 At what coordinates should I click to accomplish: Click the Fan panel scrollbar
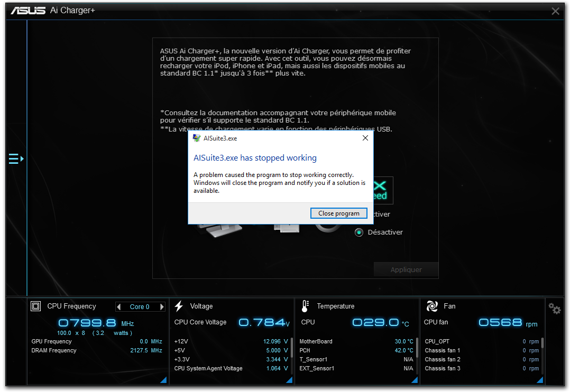pos(542,343)
